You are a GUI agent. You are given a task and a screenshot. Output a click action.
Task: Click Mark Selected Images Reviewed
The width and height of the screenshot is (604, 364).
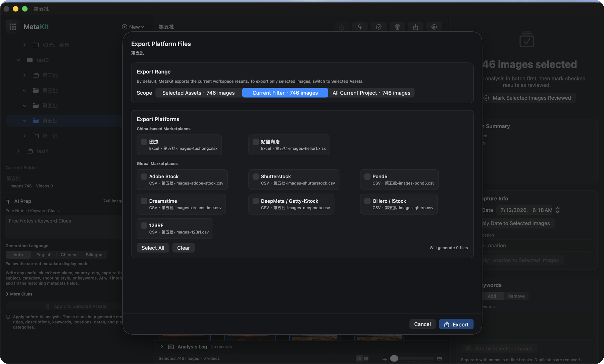(529, 98)
